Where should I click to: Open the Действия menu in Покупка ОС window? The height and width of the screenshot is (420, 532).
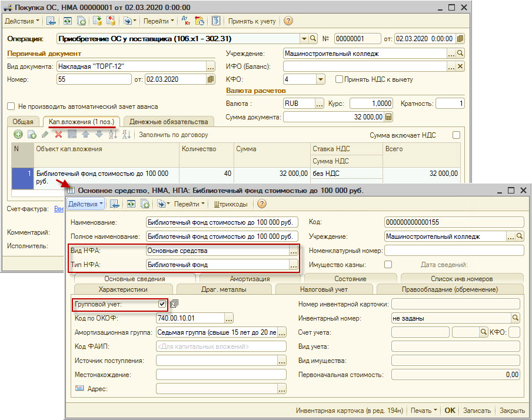(22, 21)
